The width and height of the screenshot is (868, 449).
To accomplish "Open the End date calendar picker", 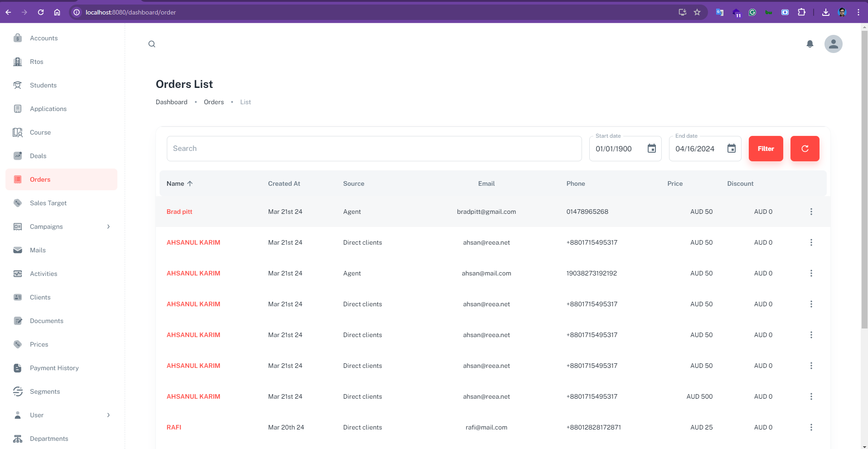I will click(731, 149).
